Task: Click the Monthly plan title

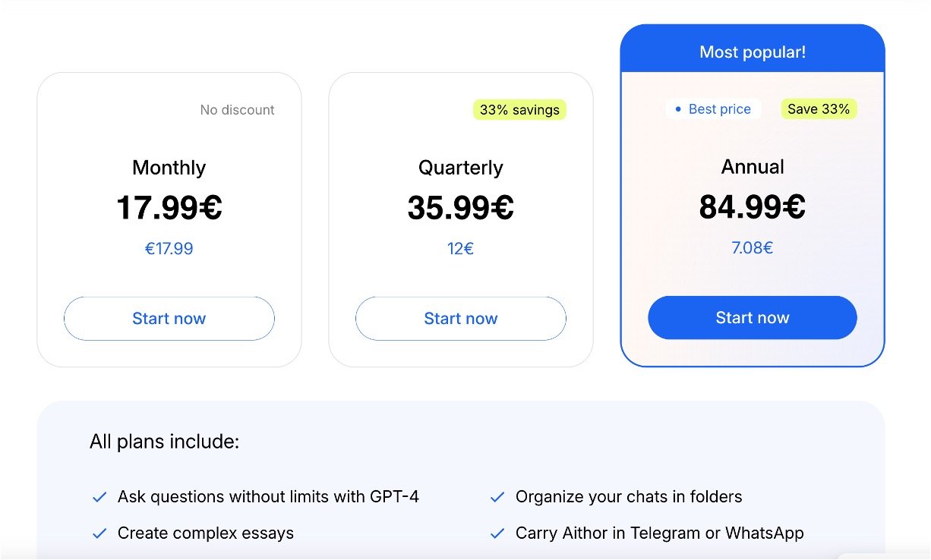Action: pos(169,168)
